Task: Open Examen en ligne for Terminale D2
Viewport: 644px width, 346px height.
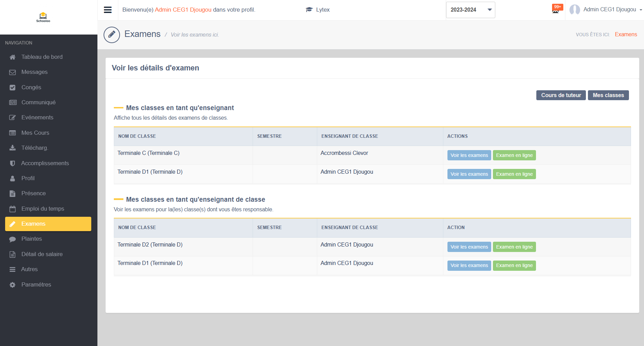Action: (x=514, y=247)
